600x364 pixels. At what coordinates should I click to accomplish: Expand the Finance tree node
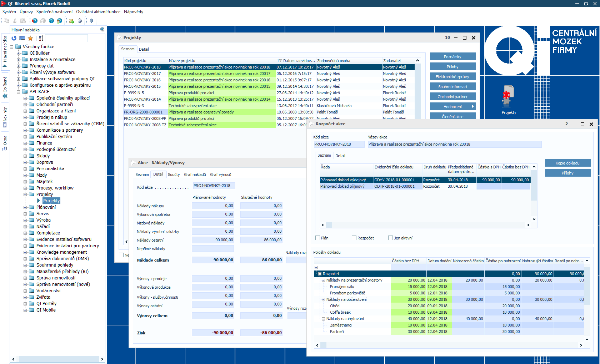(x=25, y=143)
